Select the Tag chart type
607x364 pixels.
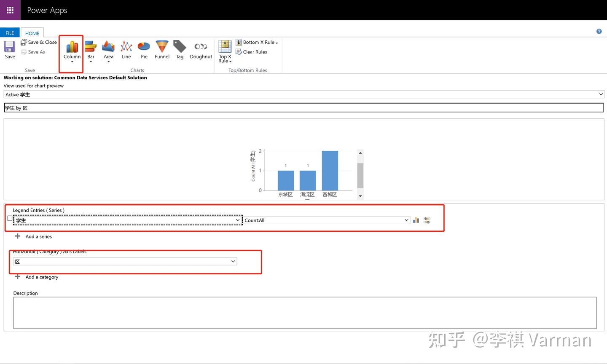pyautogui.click(x=180, y=50)
